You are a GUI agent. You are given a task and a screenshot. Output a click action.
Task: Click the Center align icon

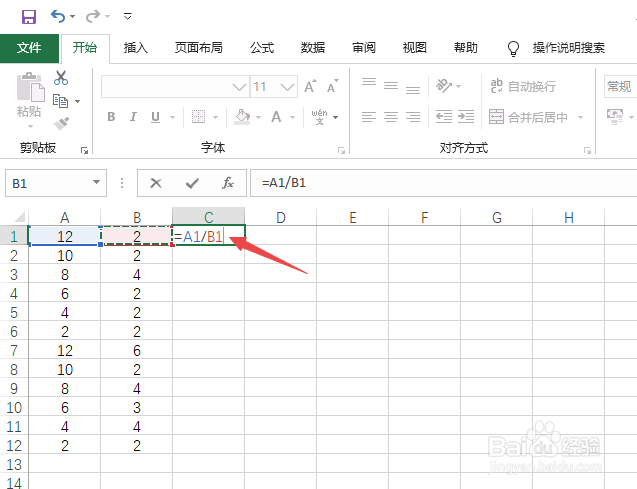point(391,117)
